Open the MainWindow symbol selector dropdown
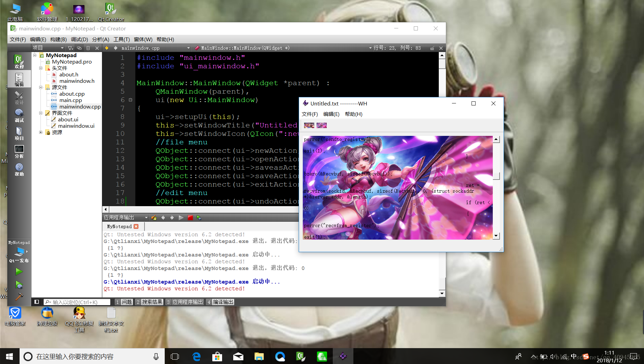This screenshot has width=644, height=364. tap(283, 48)
